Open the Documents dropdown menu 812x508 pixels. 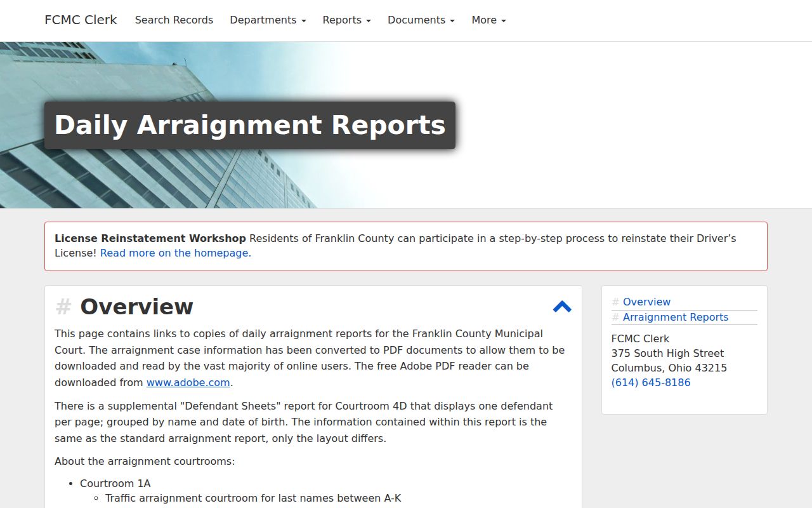(421, 20)
